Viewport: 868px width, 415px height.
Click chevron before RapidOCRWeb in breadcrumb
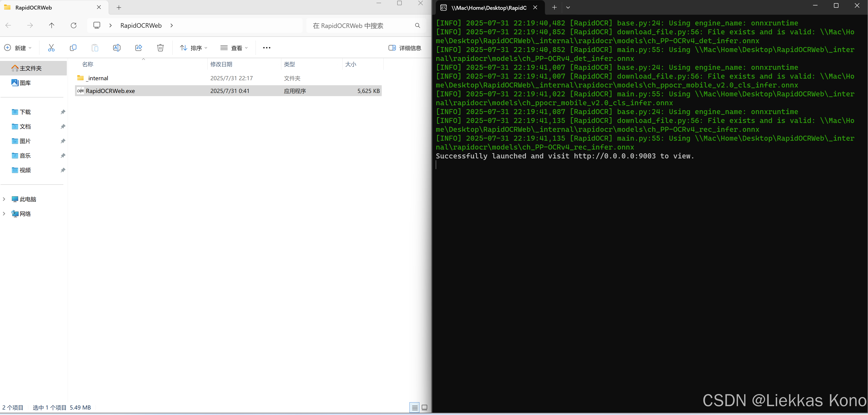[110, 26]
